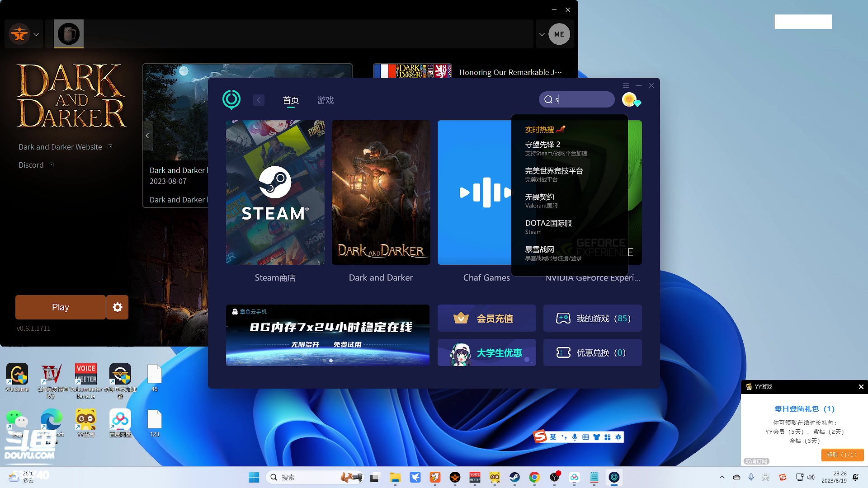
Task: Click the taskbar search box
Action: (x=315, y=477)
